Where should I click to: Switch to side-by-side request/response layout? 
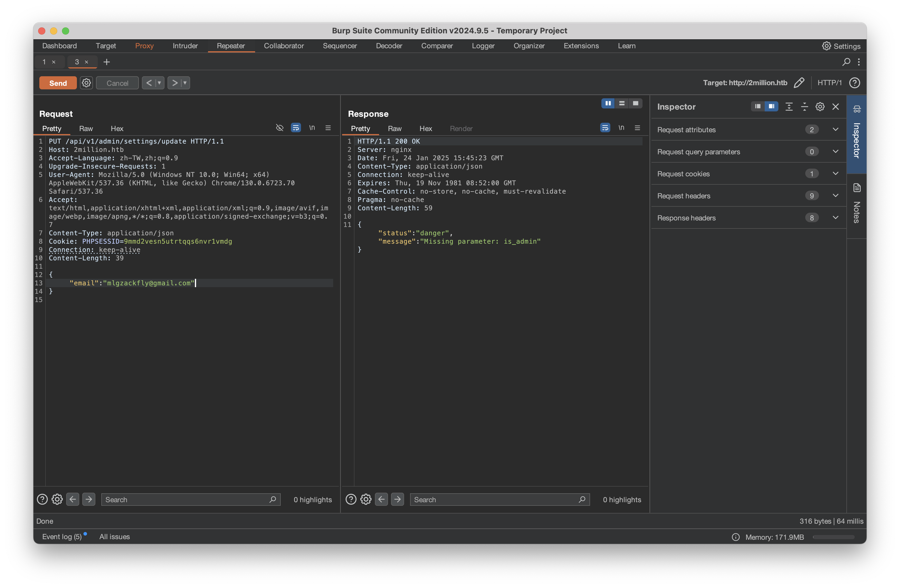pos(608,103)
